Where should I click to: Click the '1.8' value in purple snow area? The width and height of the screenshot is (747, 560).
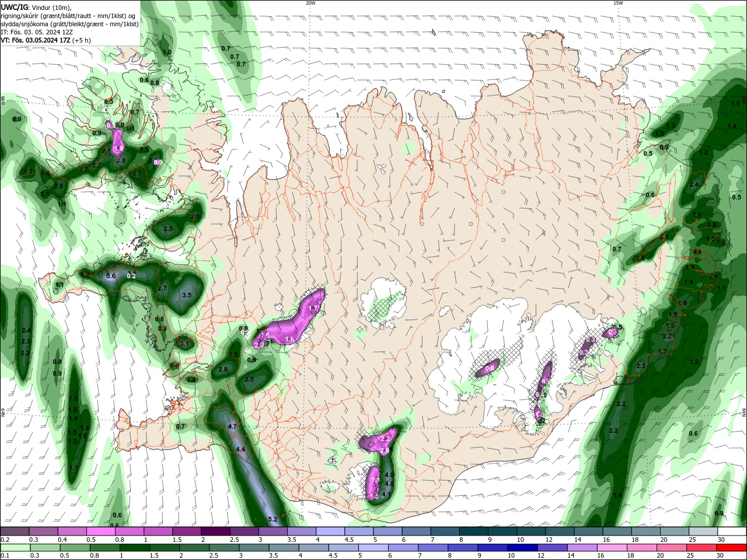pos(120,149)
